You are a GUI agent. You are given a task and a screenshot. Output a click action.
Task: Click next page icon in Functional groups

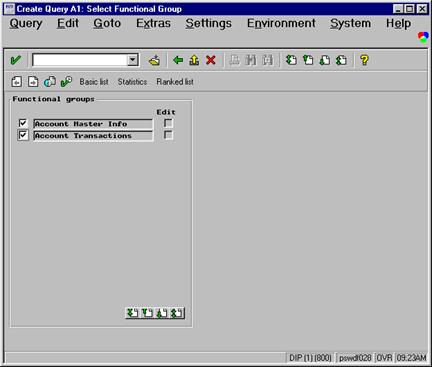point(162,313)
